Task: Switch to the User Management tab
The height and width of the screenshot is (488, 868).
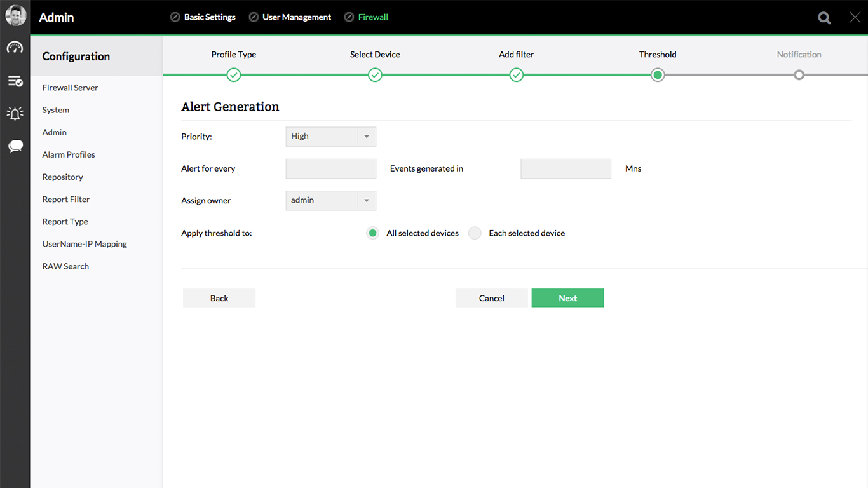Action: click(296, 17)
